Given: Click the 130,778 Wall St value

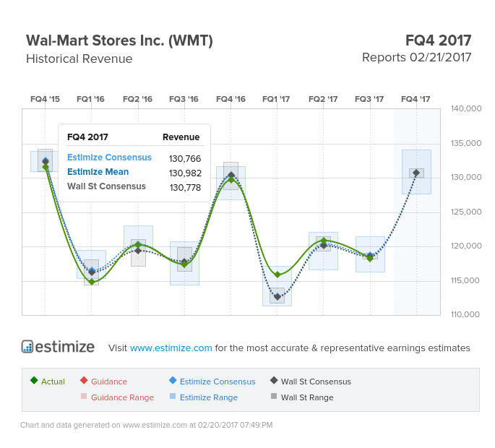Looking at the screenshot, I should pyautogui.click(x=185, y=188).
